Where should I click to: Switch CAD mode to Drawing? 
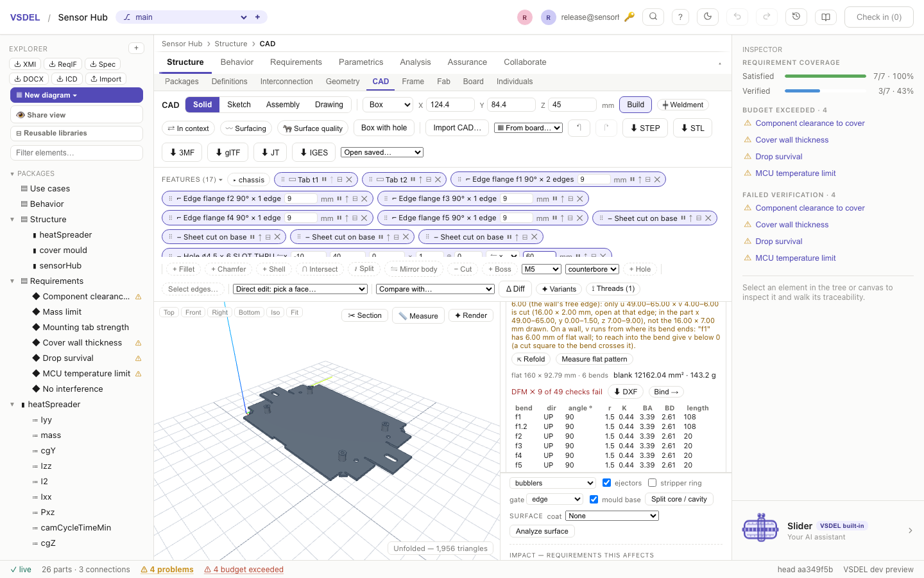pyautogui.click(x=329, y=105)
